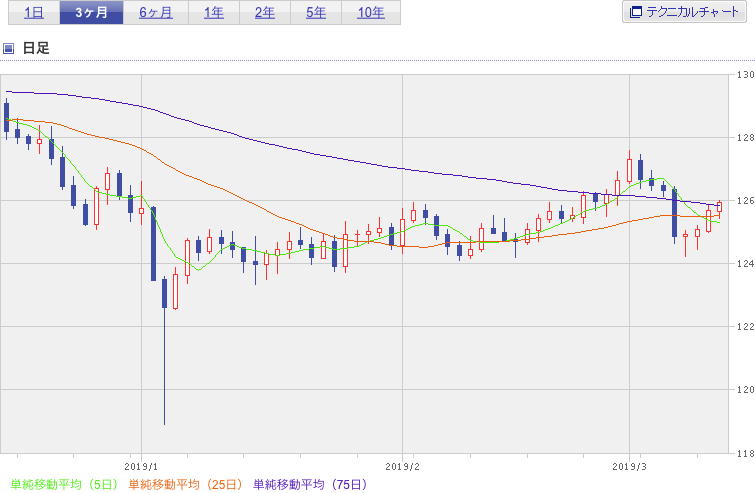
Task: Click the 120 price axis label
Action: (x=745, y=390)
